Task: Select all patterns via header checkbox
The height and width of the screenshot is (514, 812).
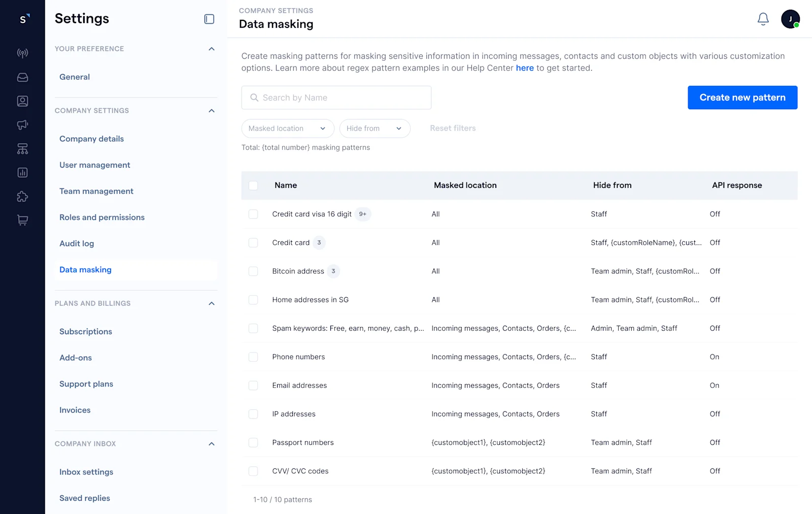Action: point(253,185)
